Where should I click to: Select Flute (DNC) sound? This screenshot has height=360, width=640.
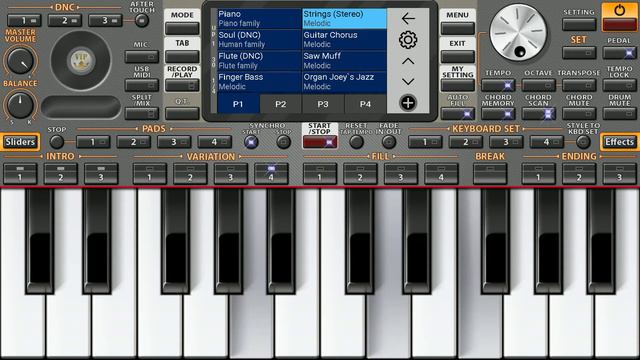click(259, 61)
